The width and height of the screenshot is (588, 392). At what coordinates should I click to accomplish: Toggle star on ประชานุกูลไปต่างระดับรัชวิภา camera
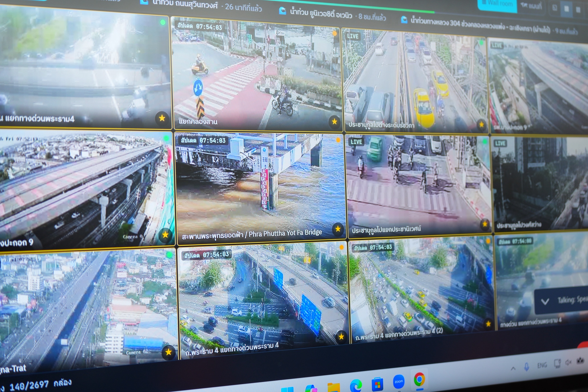click(481, 124)
